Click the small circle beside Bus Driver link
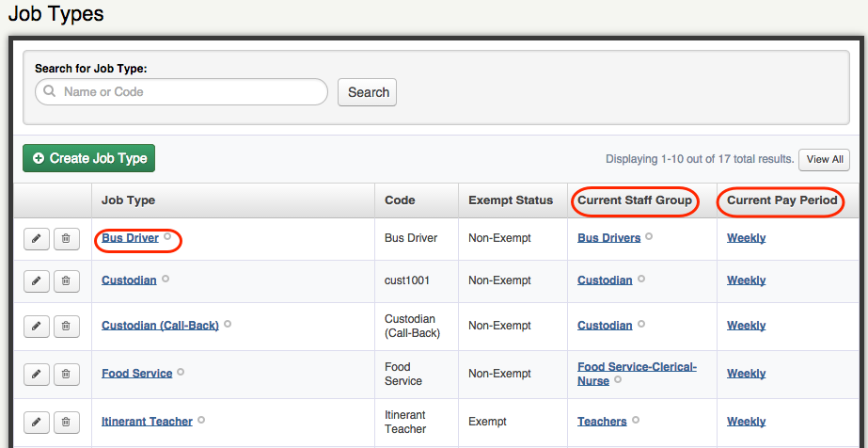Image resolution: width=868 pixels, height=448 pixels. (167, 236)
